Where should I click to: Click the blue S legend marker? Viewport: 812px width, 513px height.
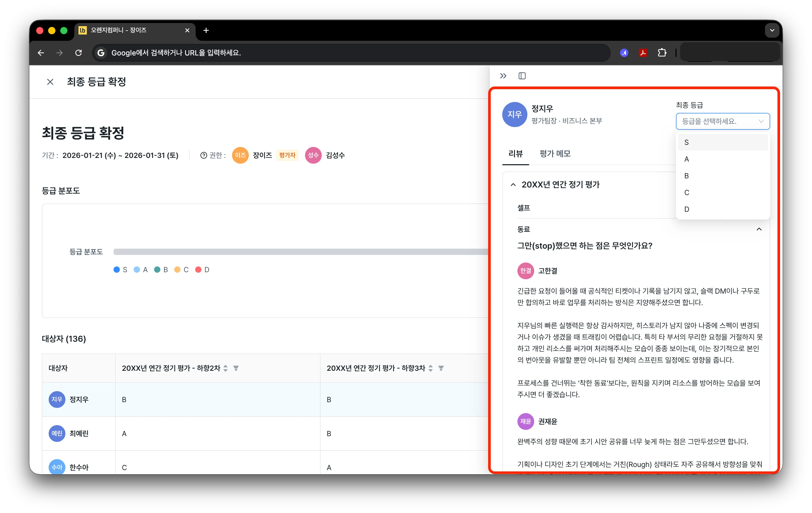[117, 270]
